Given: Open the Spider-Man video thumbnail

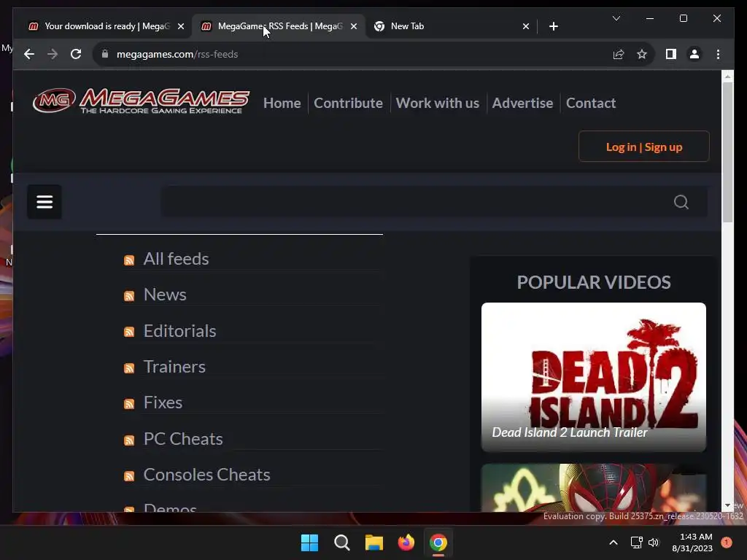Looking at the screenshot, I should click(x=594, y=488).
